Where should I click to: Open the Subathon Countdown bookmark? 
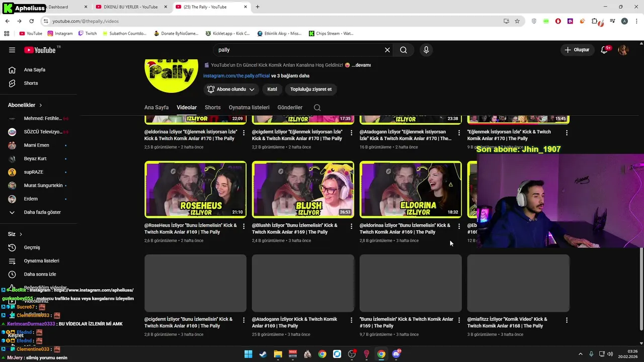[x=124, y=34]
